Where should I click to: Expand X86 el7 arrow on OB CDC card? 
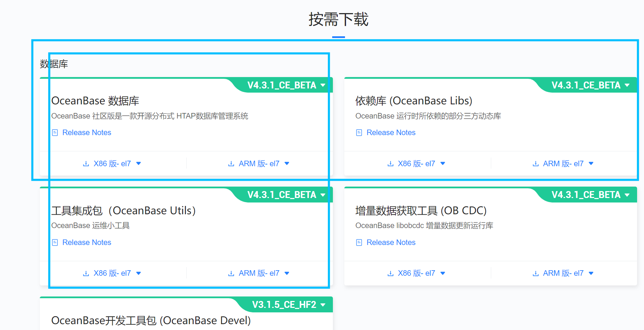pos(443,273)
